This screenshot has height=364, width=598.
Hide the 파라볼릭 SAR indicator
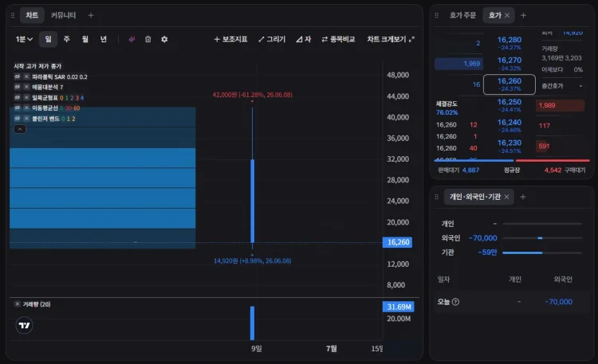18,76
